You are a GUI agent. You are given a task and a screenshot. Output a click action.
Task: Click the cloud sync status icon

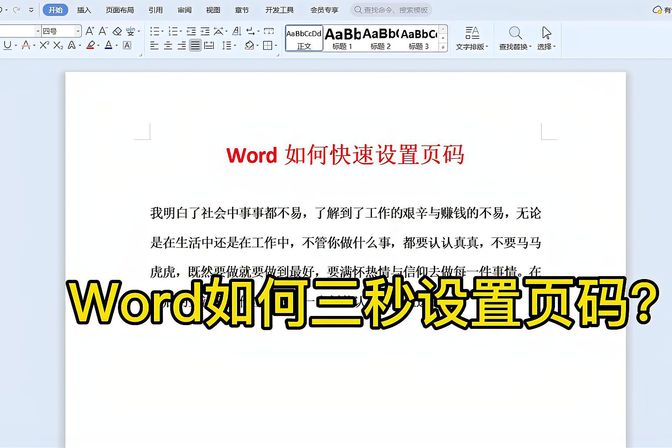(x=657, y=10)
